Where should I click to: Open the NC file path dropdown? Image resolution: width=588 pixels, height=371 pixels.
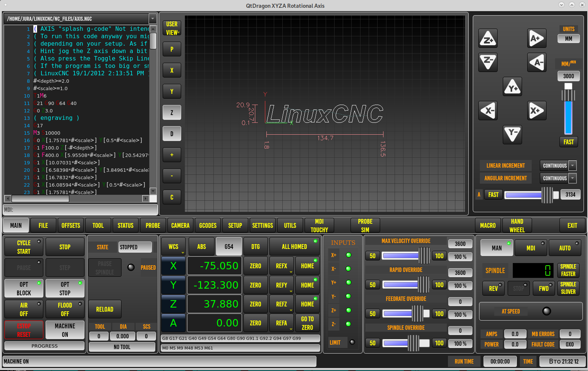coord(152,19)
